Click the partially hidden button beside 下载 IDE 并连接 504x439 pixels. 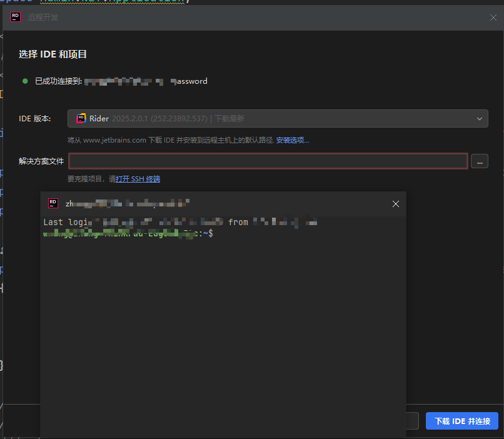(x=413, y=421)
